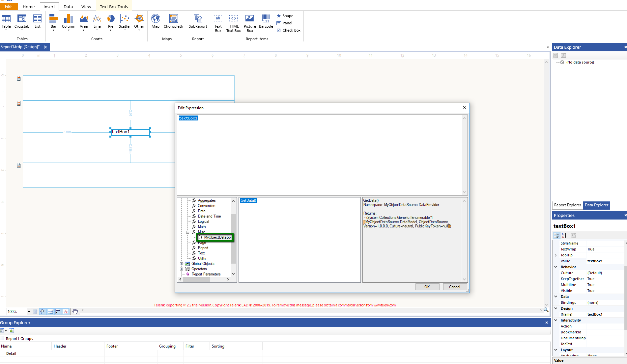Screen dimensions: 627x364
Task: Toggle the red A watermark view button
Action: [66, 312]
